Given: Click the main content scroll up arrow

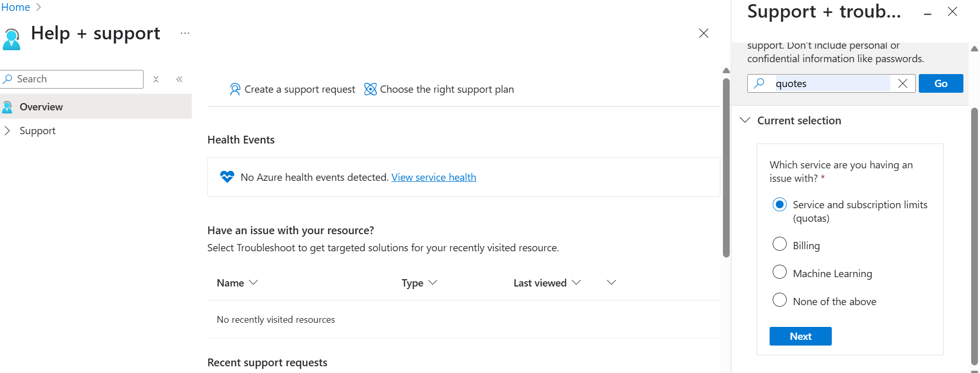Looking at the screenshot, I should (x=726, y=70).
